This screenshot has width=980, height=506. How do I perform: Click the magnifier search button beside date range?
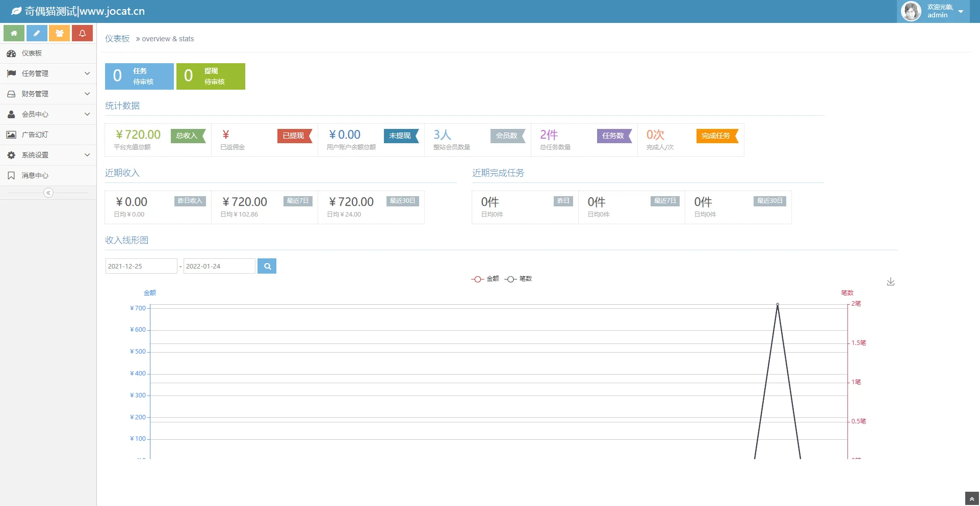tap(267, 266)
